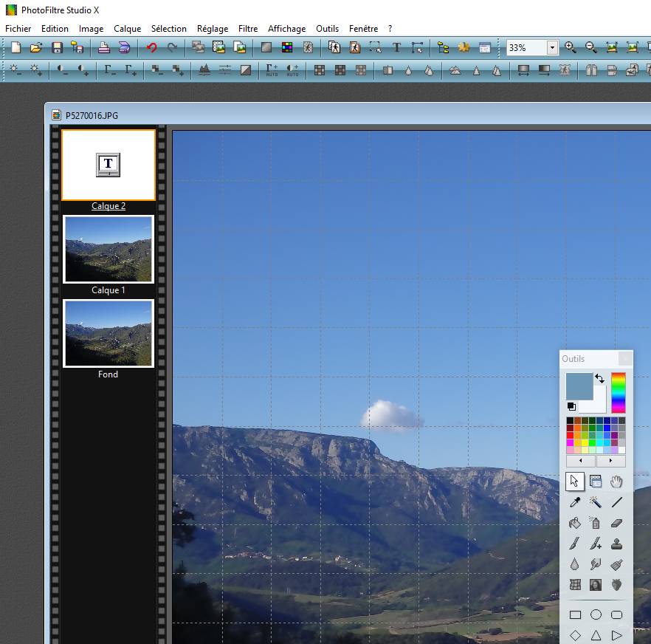Open the Filtre menu
This screenshot has height=644, width=651.
pos(248,29)
